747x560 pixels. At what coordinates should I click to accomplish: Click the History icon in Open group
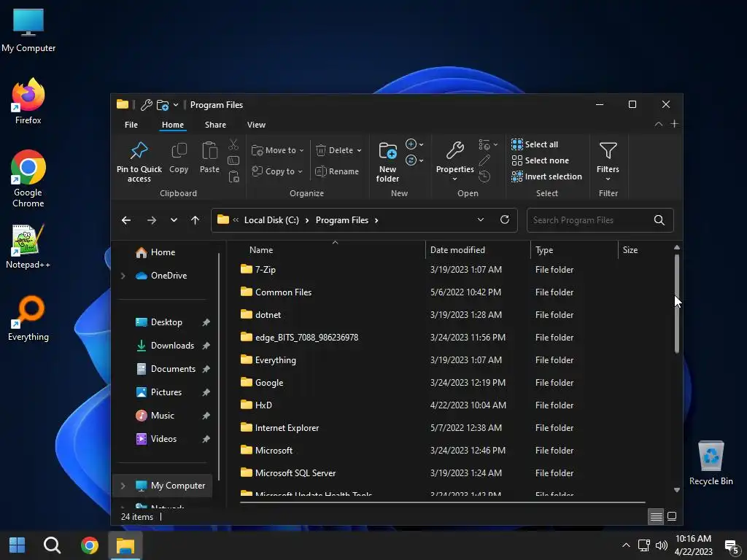(x=484, y=176)
